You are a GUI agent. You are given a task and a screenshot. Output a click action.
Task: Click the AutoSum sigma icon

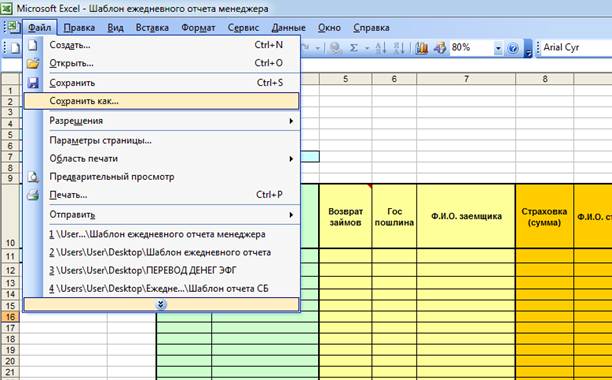point(354,48)
